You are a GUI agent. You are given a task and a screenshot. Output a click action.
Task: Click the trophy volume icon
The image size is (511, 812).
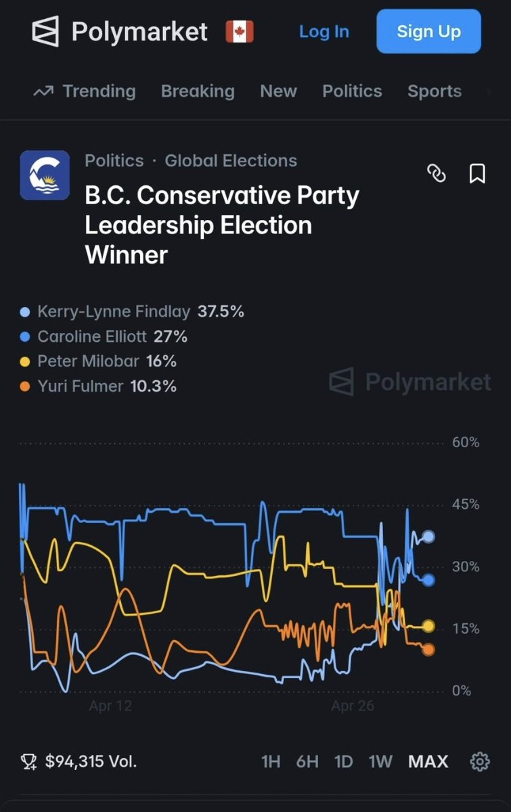[29, 761]
